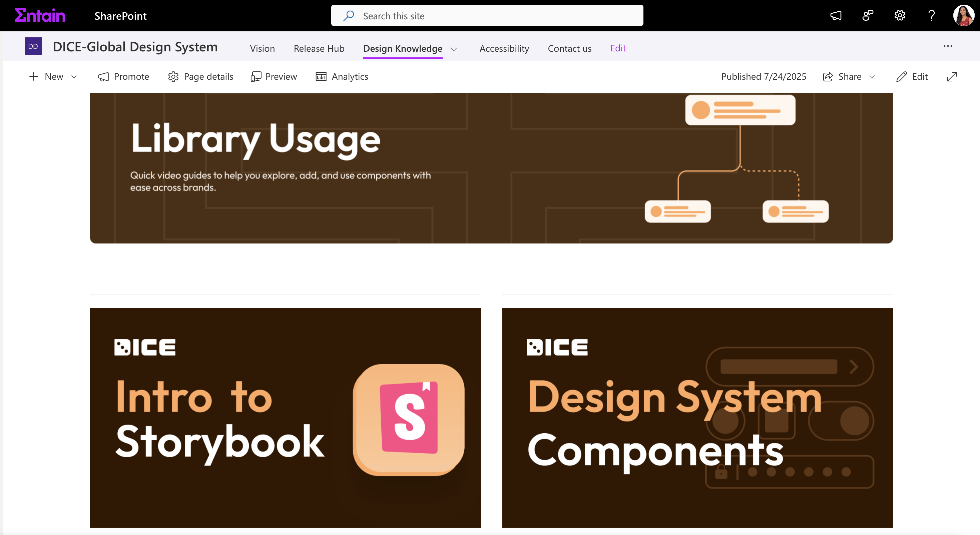Expand the Design Knowledge chevron
Screen dimensions: 980x535
[x=454, y=49]
